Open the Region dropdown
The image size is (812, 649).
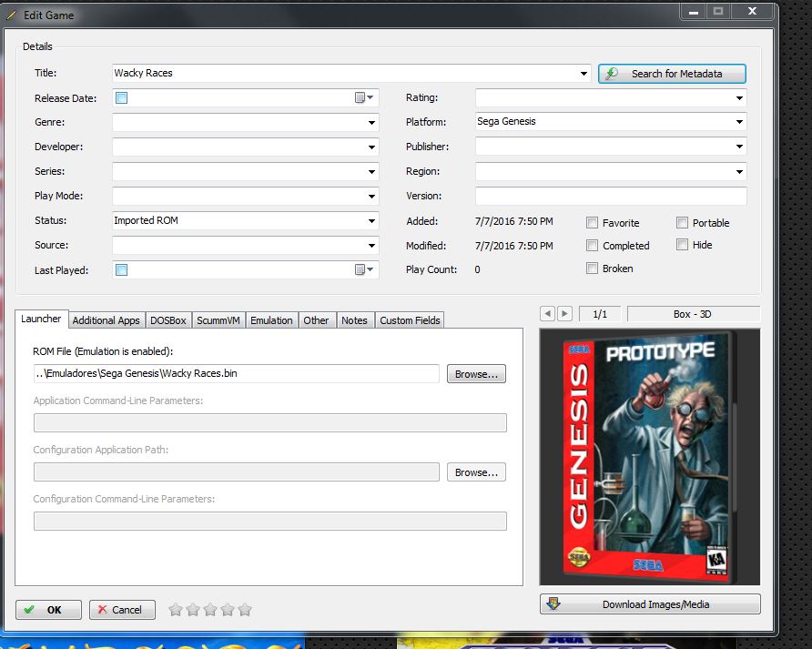[x=739, y=171]
